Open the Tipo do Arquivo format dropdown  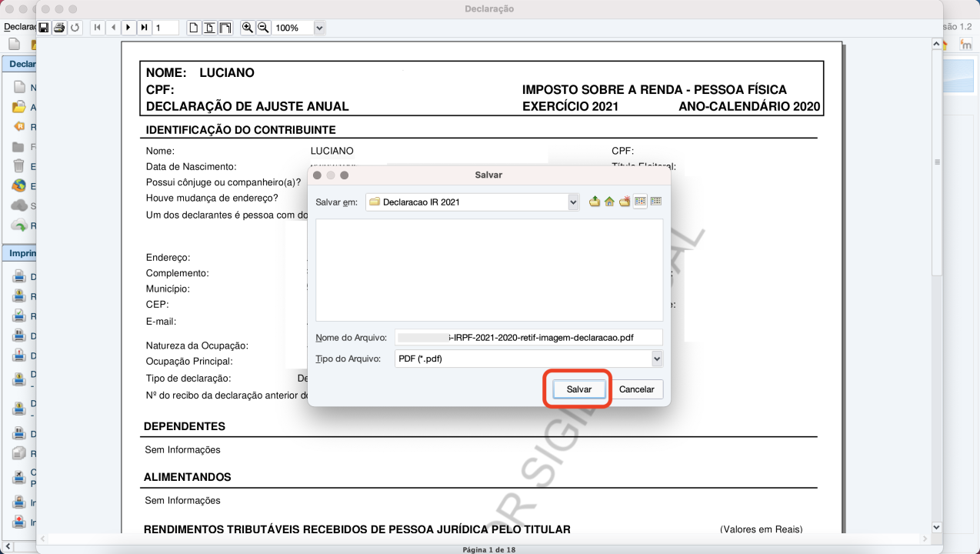(655, 358)
